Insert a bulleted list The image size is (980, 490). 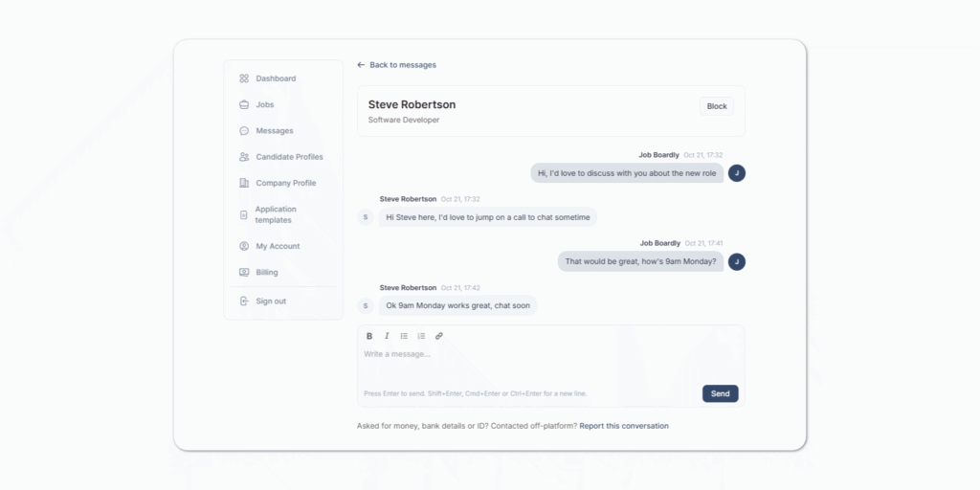(x=405, y=336)
